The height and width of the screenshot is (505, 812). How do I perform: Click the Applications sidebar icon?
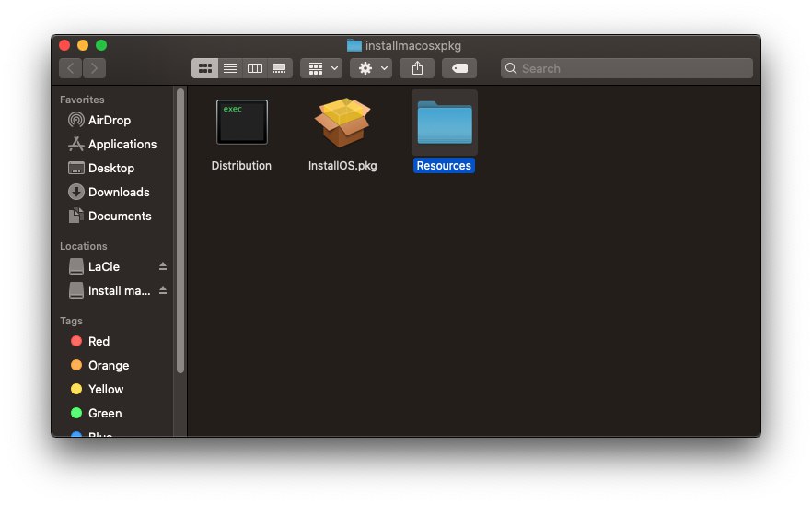pos(76,144)
